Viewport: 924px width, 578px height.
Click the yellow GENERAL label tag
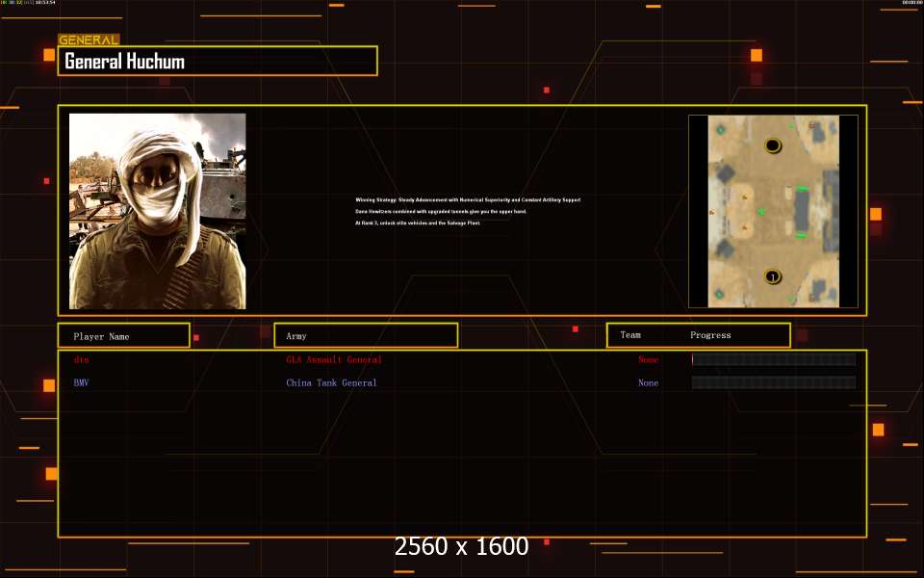point(89,39)
